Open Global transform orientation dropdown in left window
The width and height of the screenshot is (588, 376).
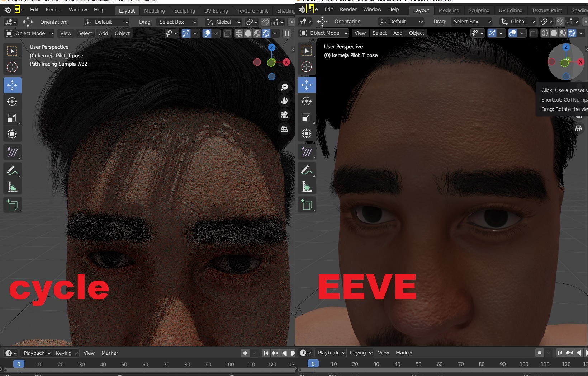point(223,22)
